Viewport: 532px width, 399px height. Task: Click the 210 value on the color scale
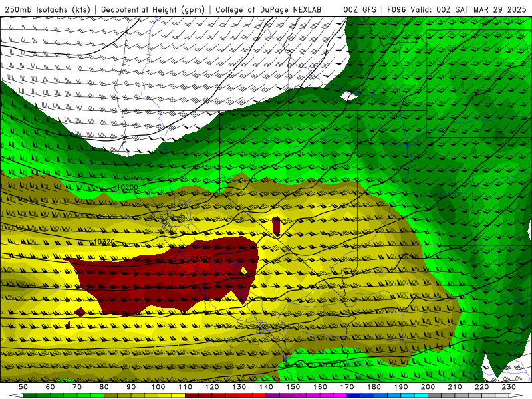(x=455, y=387)
